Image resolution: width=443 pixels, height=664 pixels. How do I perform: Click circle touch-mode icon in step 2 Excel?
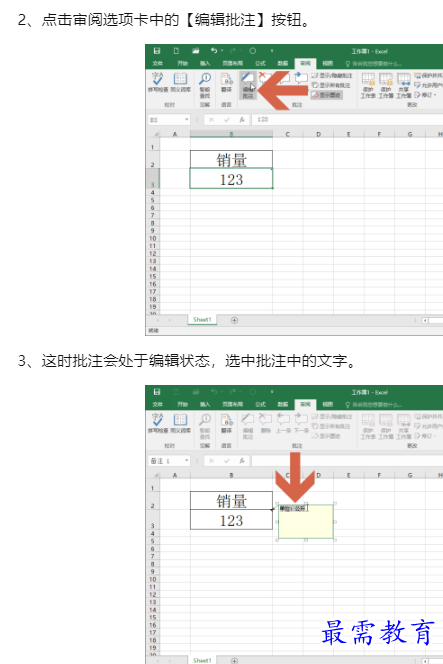click(x=252, y=51)
